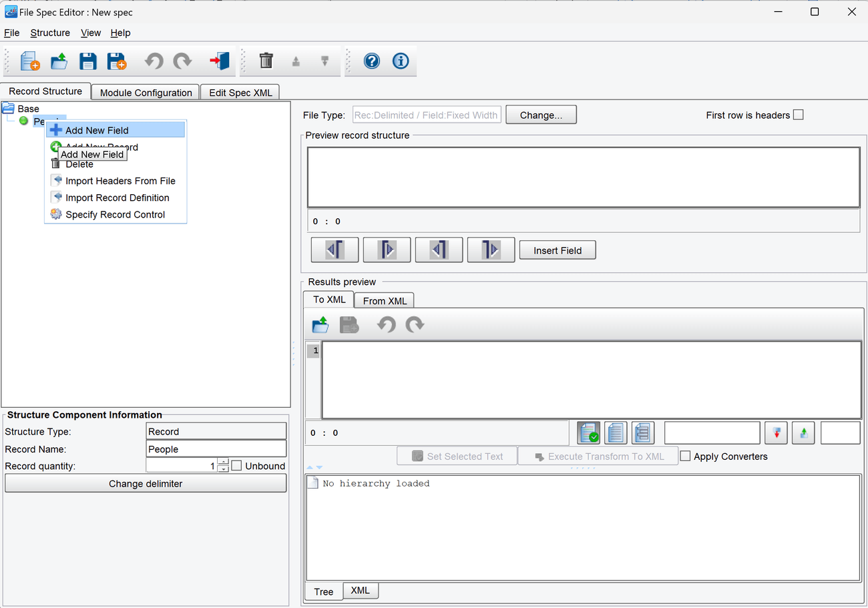This screenshot has height=608, width=868.
Task: Click the Undo arrow in Results preview toolbar
Action: point(386,325)
